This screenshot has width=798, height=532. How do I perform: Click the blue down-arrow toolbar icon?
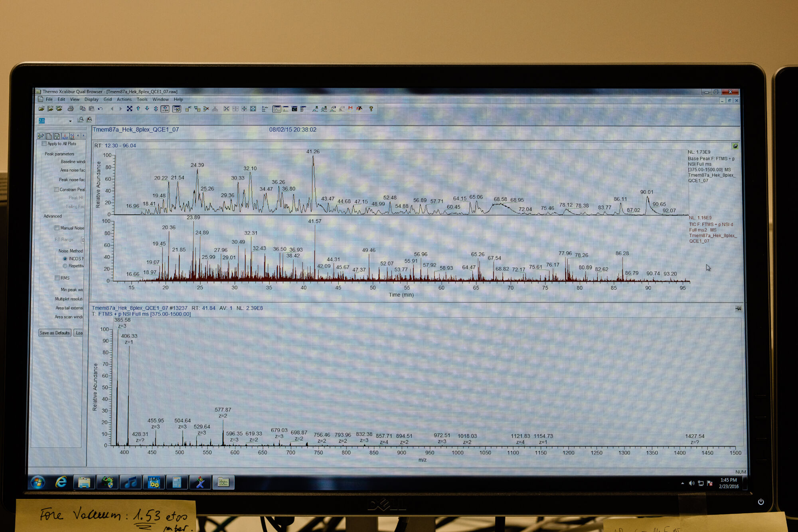click(x=147, y=109)
